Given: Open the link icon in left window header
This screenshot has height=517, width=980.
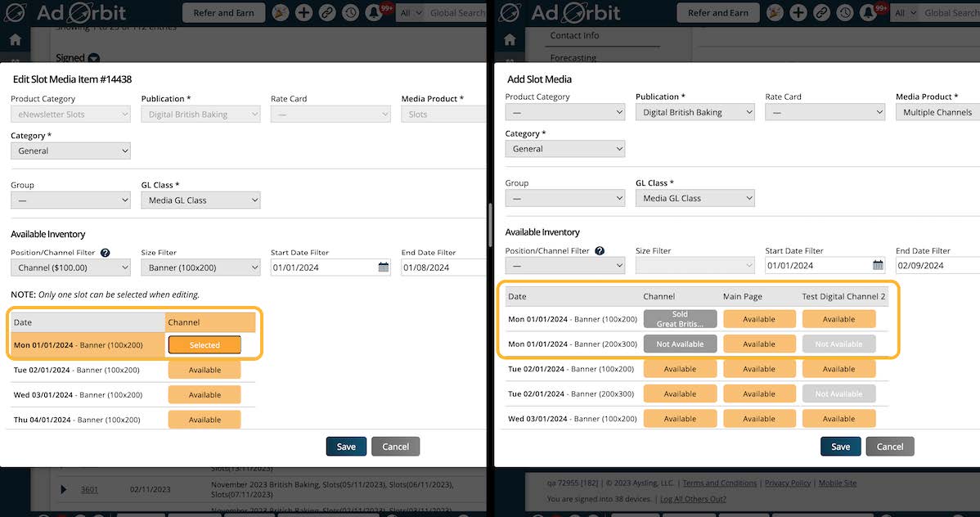Looking at the screenshot, I should [x=327, y=12].
